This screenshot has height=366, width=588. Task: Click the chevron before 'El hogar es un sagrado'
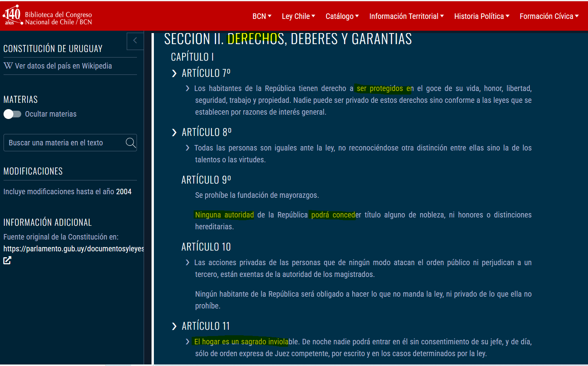click(188, 342)
